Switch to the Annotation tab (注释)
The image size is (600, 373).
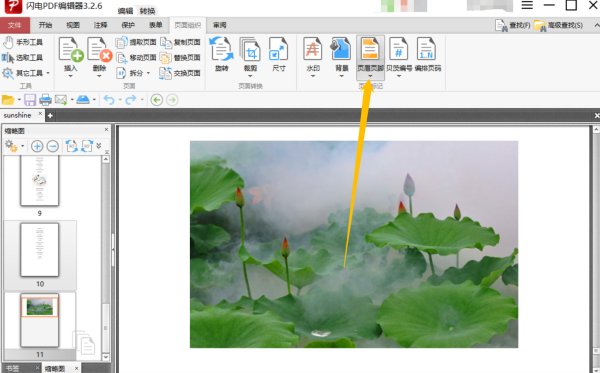(100, 25)
